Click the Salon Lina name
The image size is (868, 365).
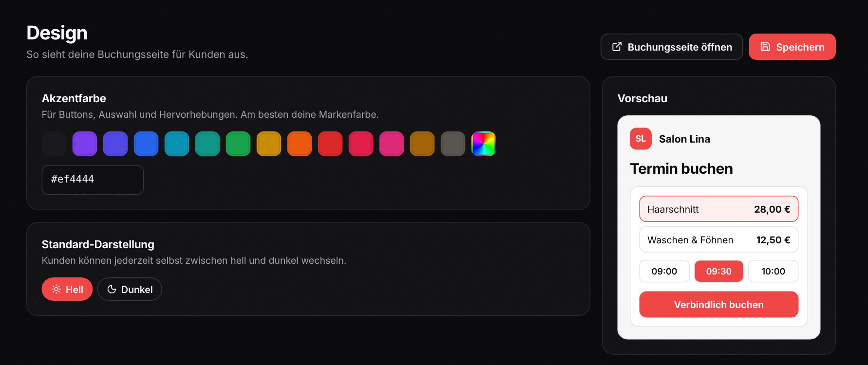coord(684,139)
